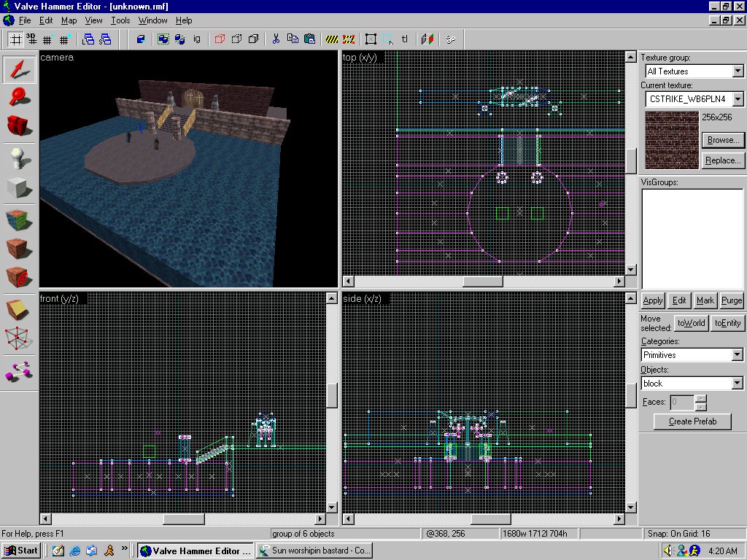This screenshot has width=747, height=560.
Task: Click the Browse... texture button
Action: [x=722, y=140]
